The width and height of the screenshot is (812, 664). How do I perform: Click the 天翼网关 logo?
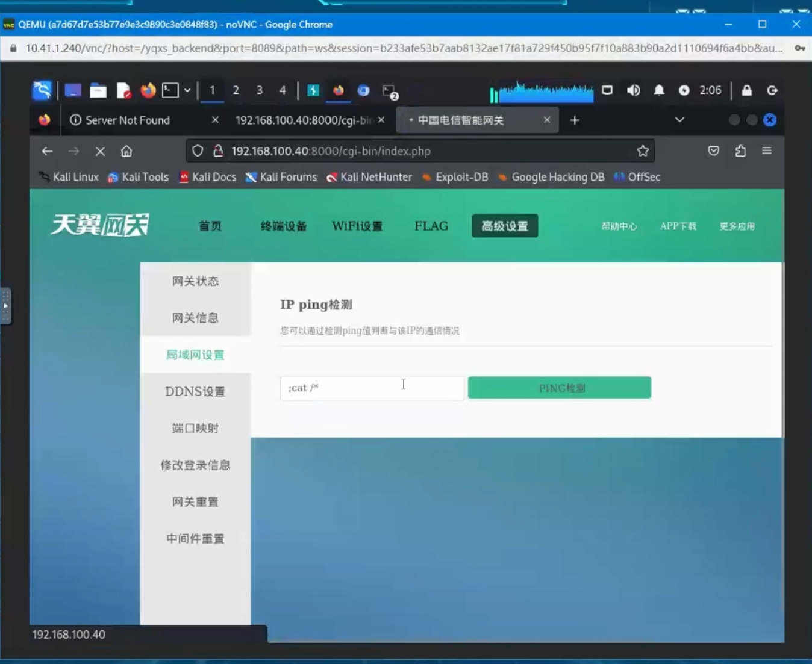100,225
